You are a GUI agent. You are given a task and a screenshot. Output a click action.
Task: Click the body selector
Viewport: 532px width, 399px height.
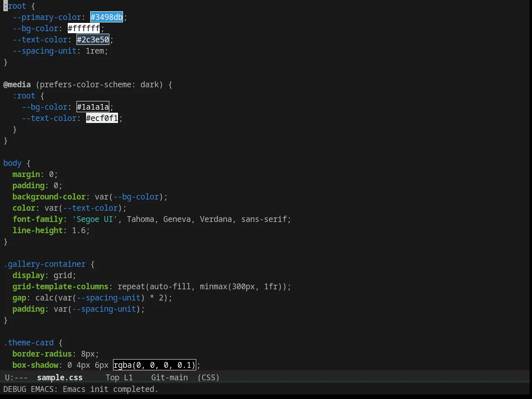coord(12,163)
